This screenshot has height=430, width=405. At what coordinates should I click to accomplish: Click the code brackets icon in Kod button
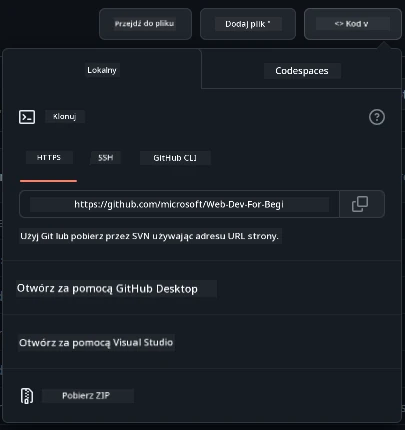[339, 24]
